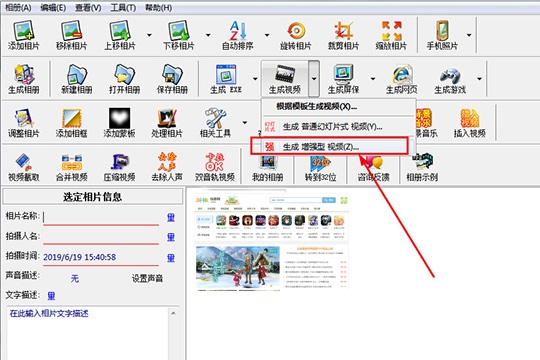The image size is (540, 360).
Task: Click 设置声音 set sound link
Action: (x=147, y=278)
